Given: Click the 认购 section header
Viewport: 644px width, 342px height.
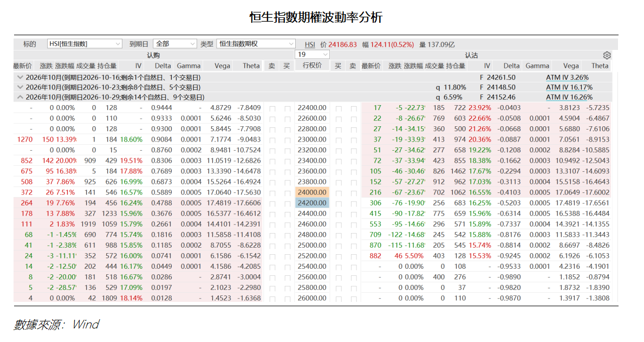Looking at the screenshot, I should 153,55.
